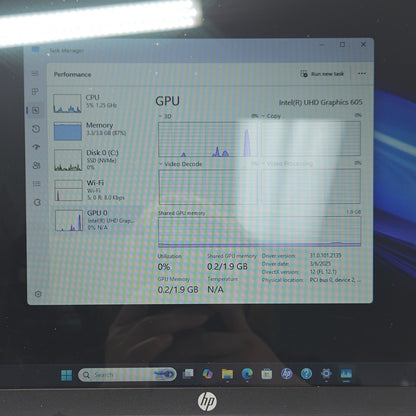Click the Video Decode graph area
Image resolution: width=416 pixels, height=416 pixels.
pos(208,187)
